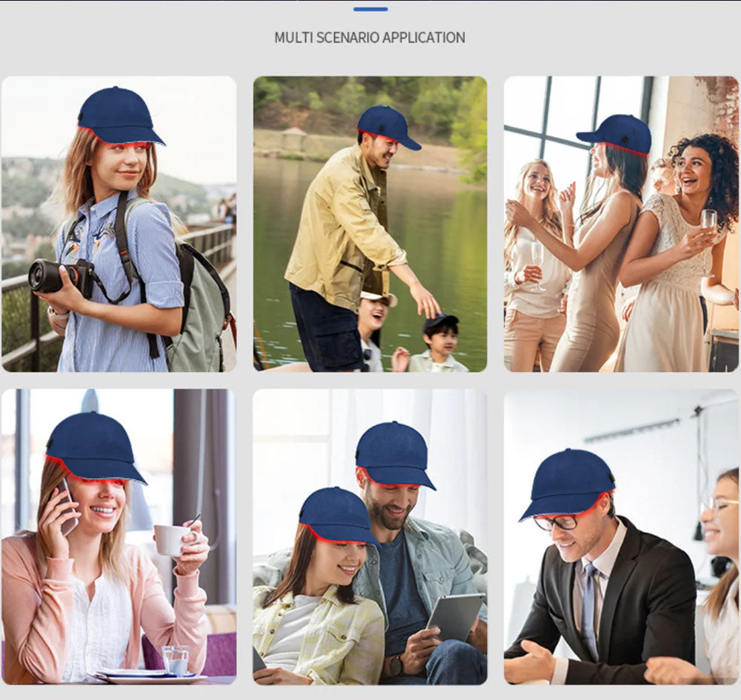The image size is (741, 700).
Task: Open the lakeside family fishing photo
Action: coord(370,224)
